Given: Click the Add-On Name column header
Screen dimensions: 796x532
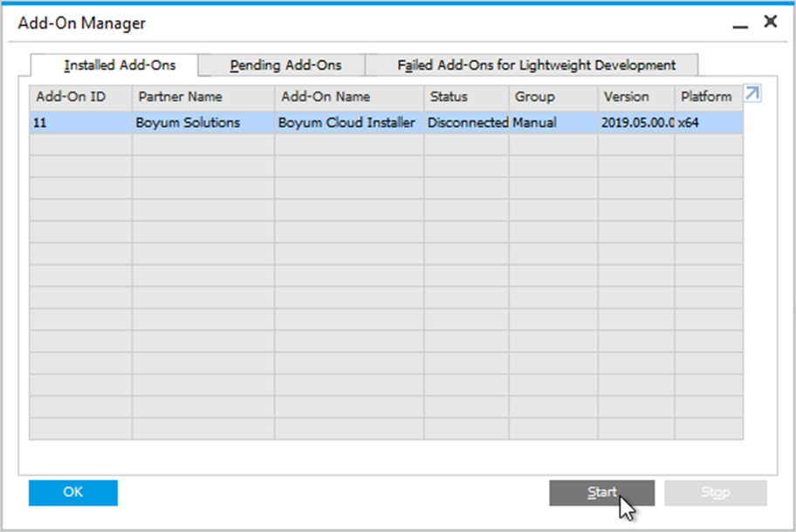Looking at the screenshot, I should (x=349, y=98).
